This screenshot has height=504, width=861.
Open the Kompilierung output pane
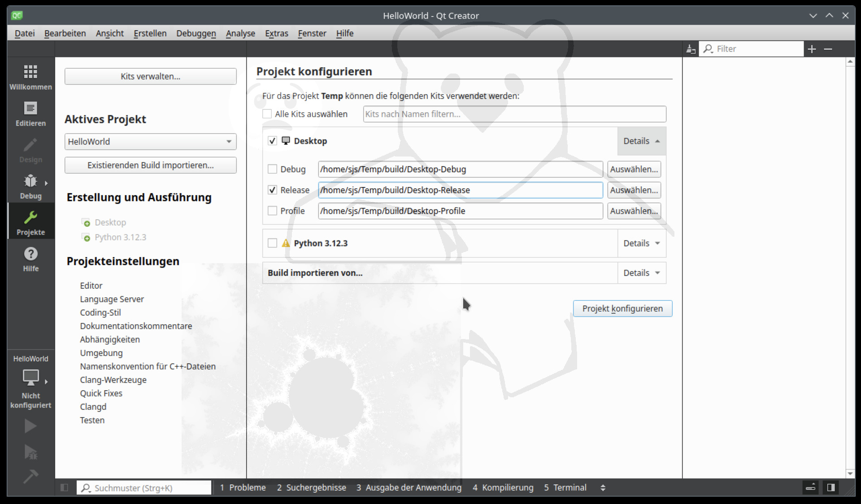tap(503, 487)
